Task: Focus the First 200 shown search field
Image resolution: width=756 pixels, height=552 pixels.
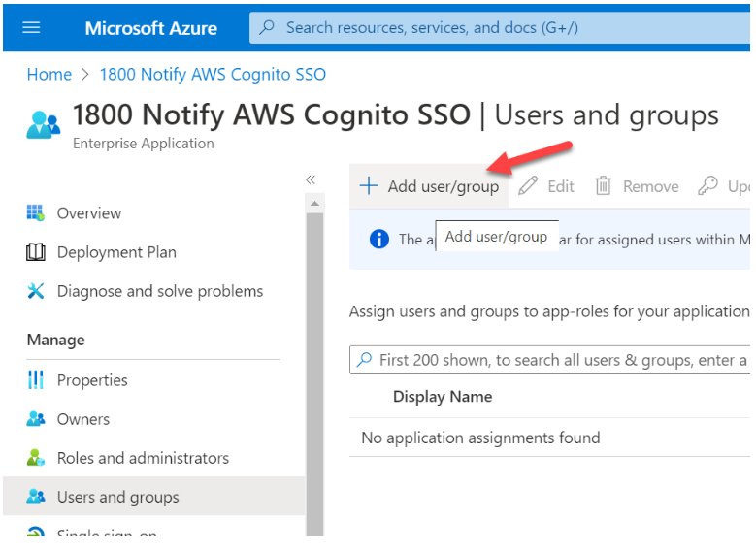Action: (x=549, y=360)
